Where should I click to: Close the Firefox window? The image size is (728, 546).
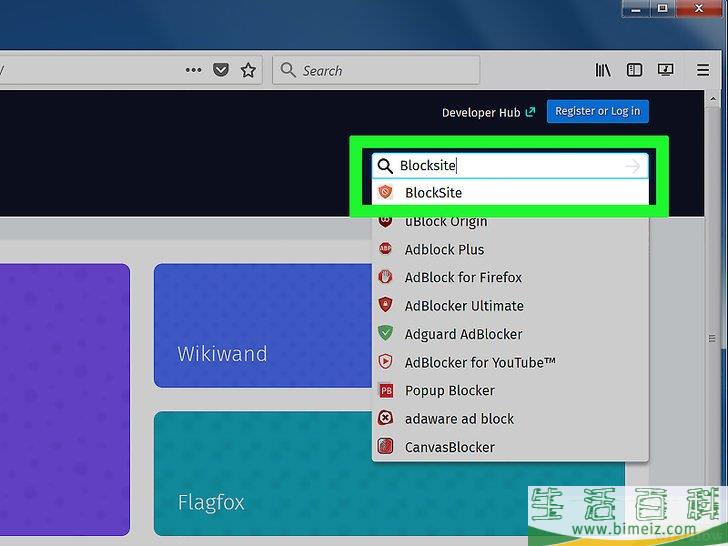tap(699, 8)
